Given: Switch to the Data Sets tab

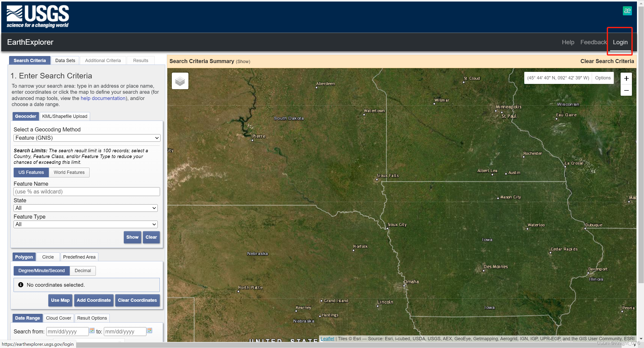Looking at the screenshot, I should (x=65, y=61).
